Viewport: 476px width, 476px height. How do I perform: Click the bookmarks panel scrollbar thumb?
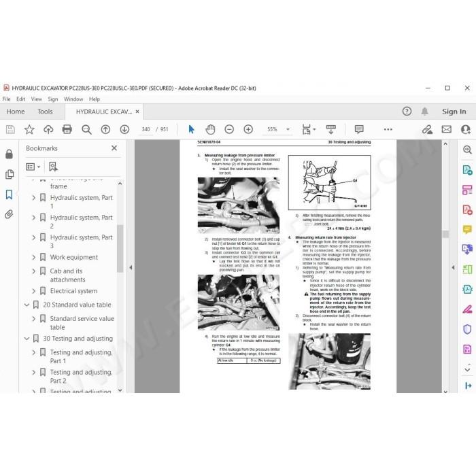click(x=120, y=248)
